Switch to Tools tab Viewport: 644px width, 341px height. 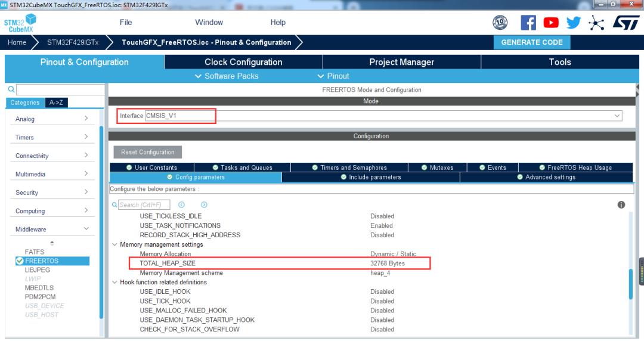(560, 62)
